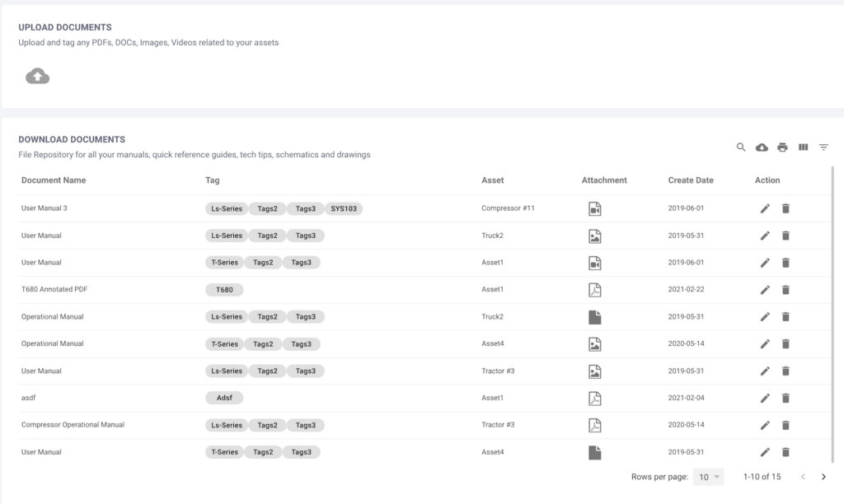The width and height of the screenshot is (844, 504).
Task: Open the Rows per page dropdown
Action: tap(708, 477)
